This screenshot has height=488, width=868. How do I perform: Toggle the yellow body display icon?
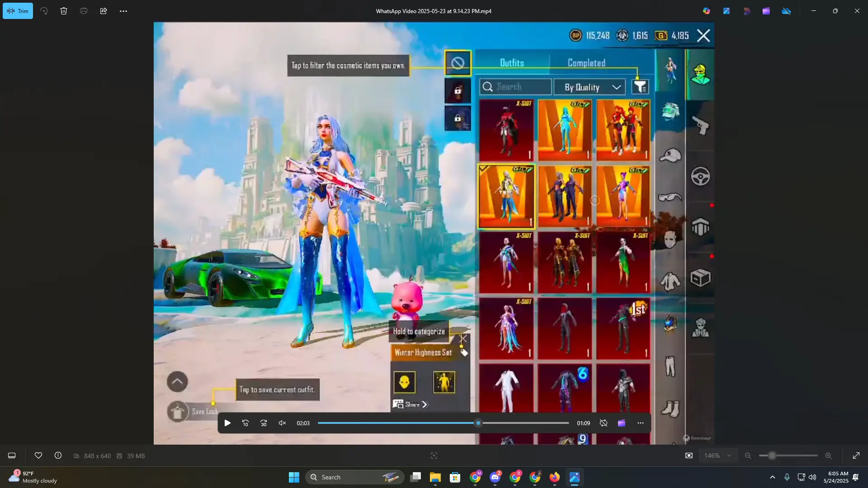pyautogui.click(x=444, y=382)
